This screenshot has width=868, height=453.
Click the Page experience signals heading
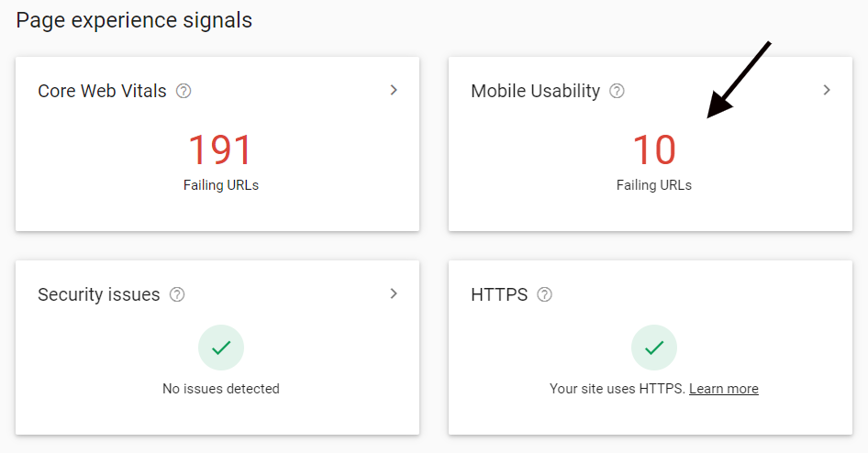[134, 20]
